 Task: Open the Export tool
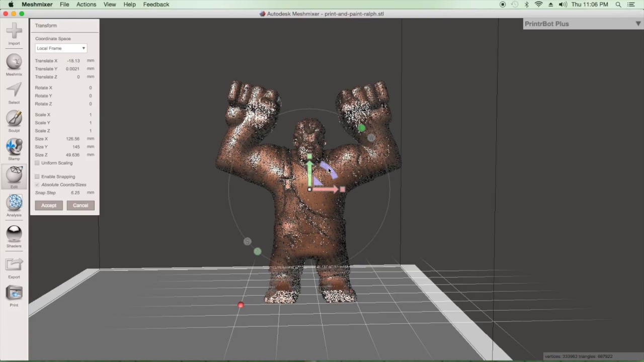[x=14, y=268]
